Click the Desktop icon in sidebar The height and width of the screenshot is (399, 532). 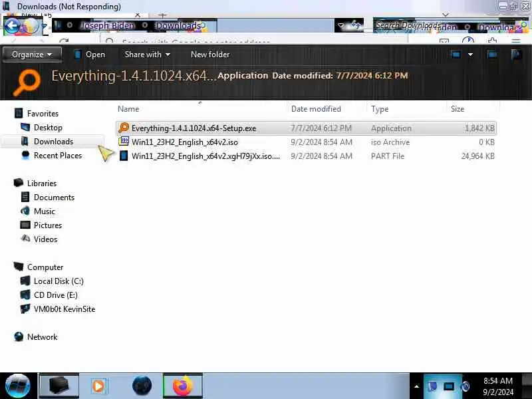pyautogui.click(x=25, y=127)
